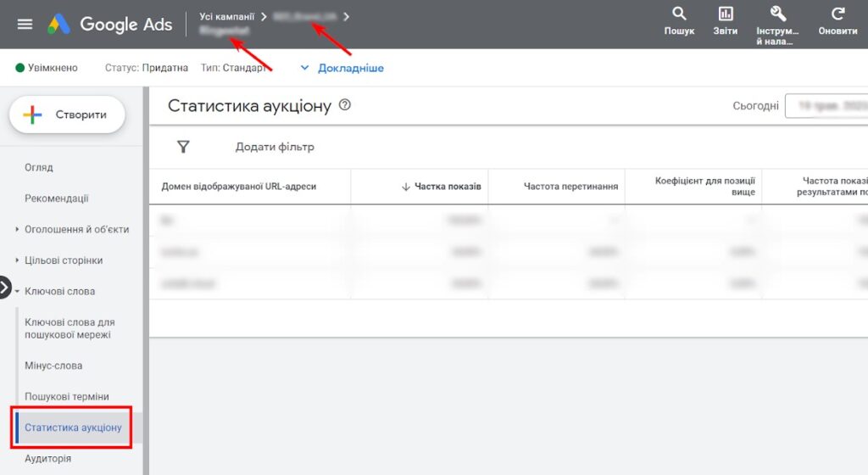Viewport: 868px width, 475px height.
Task: Select Статистика аукціону in sidebar
Action: [73, 427]
